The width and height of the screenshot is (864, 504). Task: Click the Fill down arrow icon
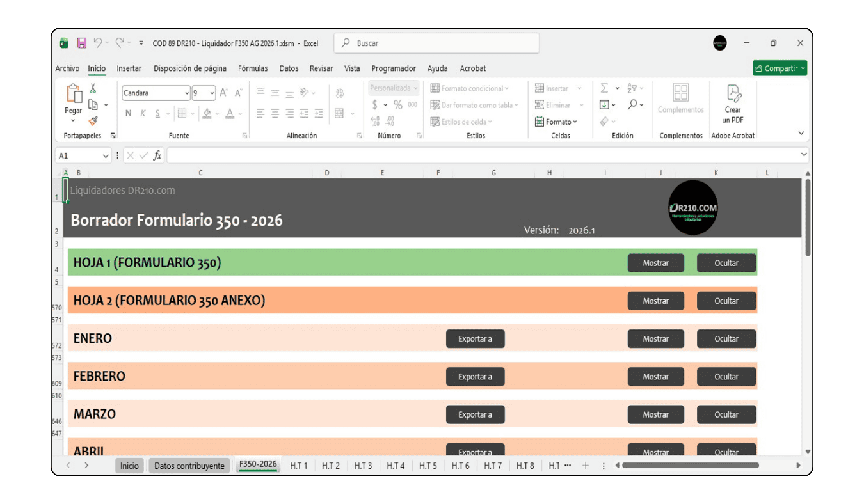(x=604, y=105)
